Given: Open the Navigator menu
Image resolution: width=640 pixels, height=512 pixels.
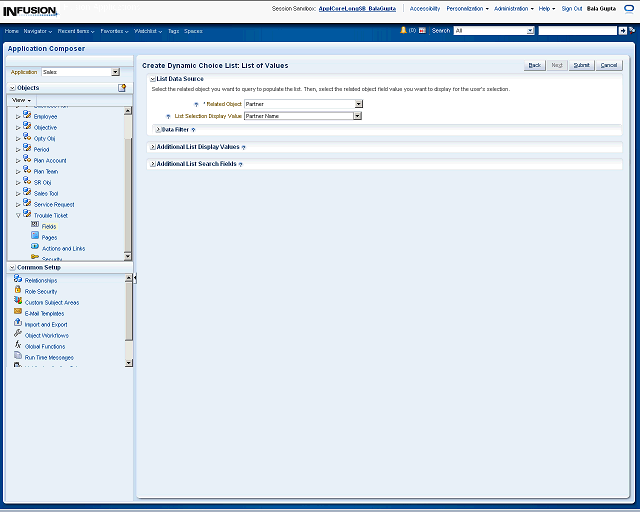Looking at the screenshot, I should [38, 31].
